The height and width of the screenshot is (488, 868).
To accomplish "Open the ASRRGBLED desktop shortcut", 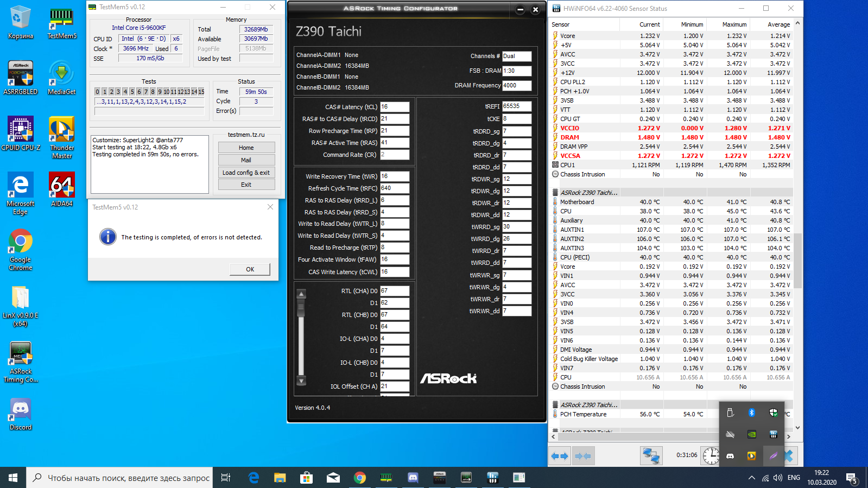I will [x=21, y=78].
